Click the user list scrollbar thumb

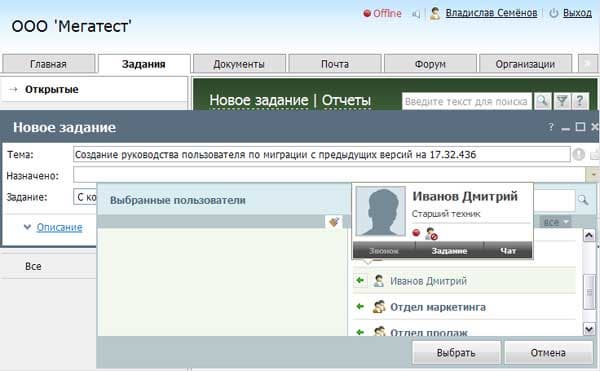coord(589,292)
